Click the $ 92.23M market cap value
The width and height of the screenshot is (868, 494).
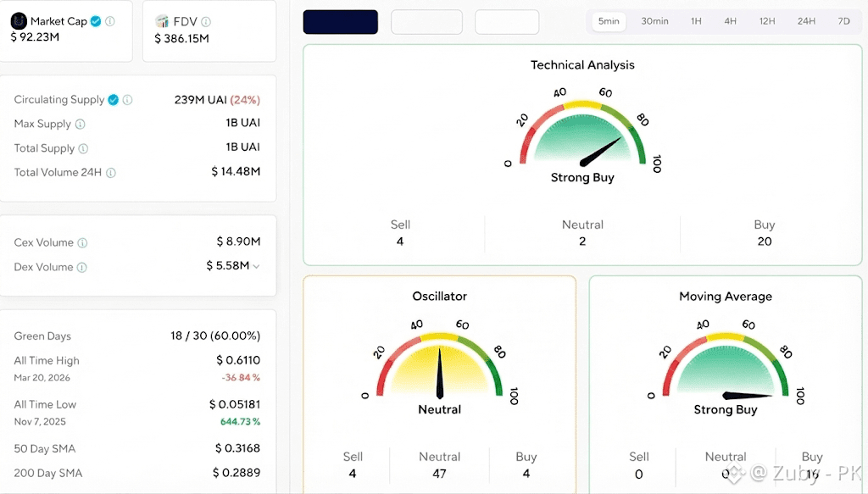tap(35, 37)
